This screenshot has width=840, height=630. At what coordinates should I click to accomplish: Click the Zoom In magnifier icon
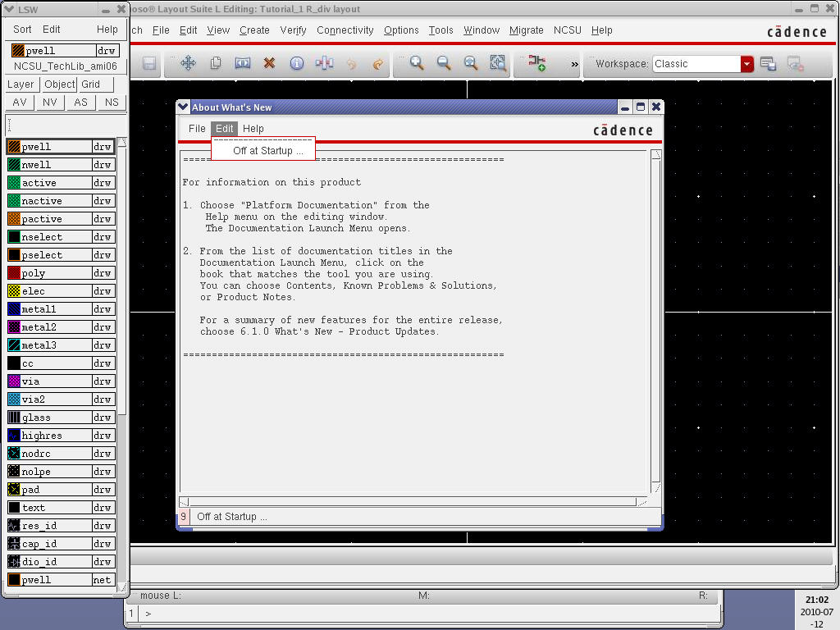click(417, 63)
